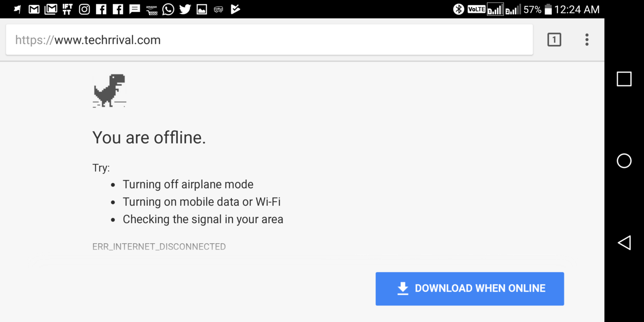Open the IFTTT notification icon

click(x=68, y=9)
